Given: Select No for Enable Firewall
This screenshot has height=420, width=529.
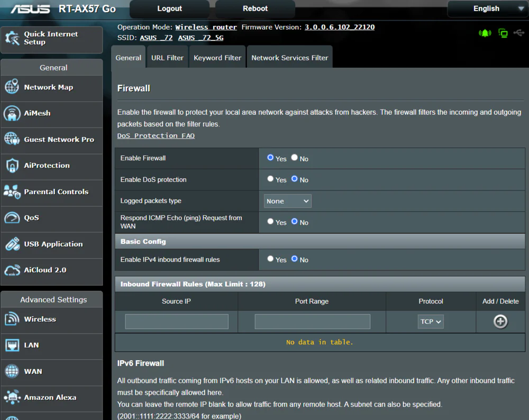Looking at the screenshot, I should click(295, 158).
